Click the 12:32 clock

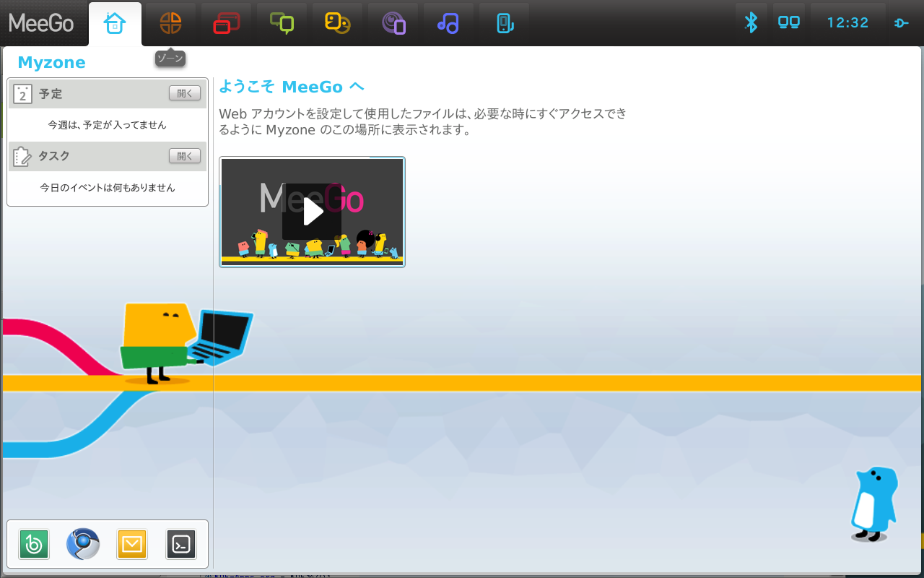pyautogui.click(x=847, y=23)
